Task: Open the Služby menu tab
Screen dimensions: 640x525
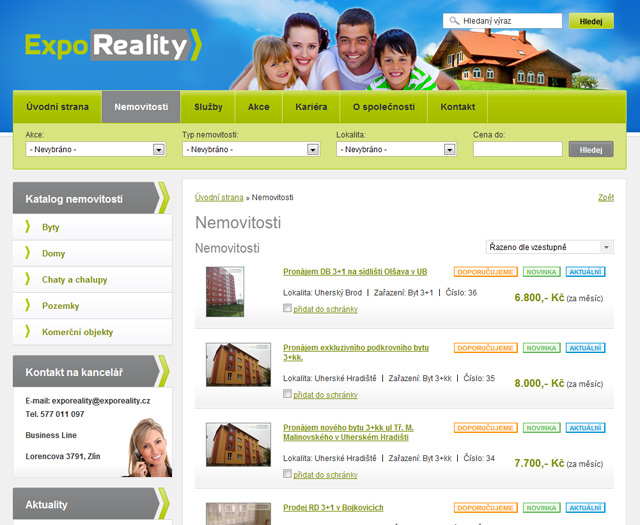Action: [208, 107]
